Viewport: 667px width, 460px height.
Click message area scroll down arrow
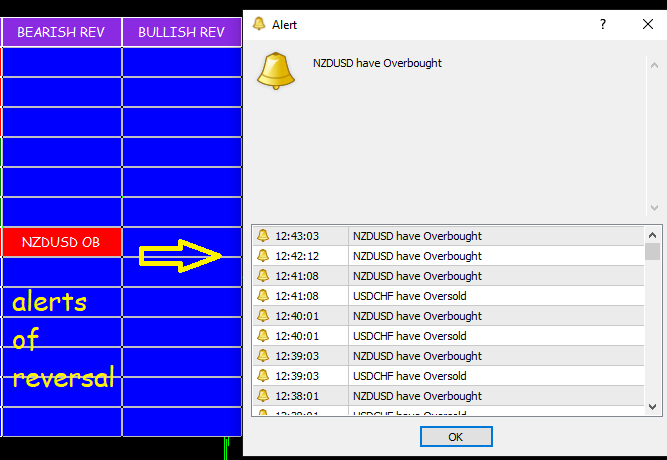click(x=654, y=208)
